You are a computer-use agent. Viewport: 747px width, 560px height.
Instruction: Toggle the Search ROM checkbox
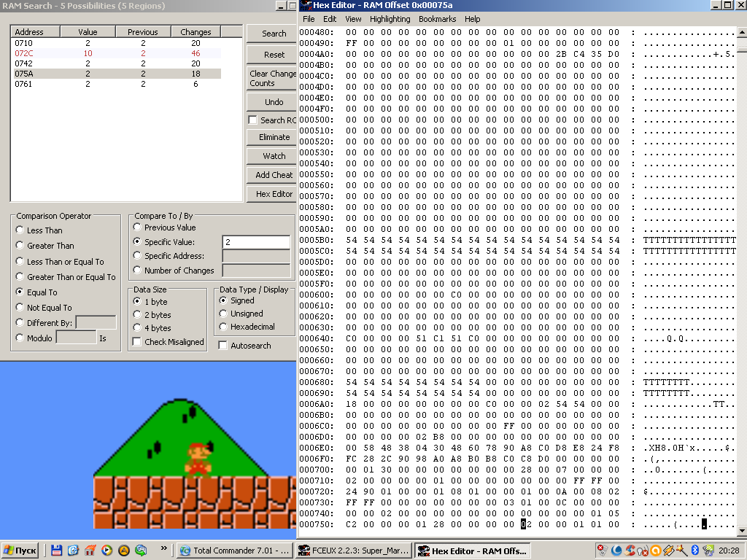click(x=253, y=120)
